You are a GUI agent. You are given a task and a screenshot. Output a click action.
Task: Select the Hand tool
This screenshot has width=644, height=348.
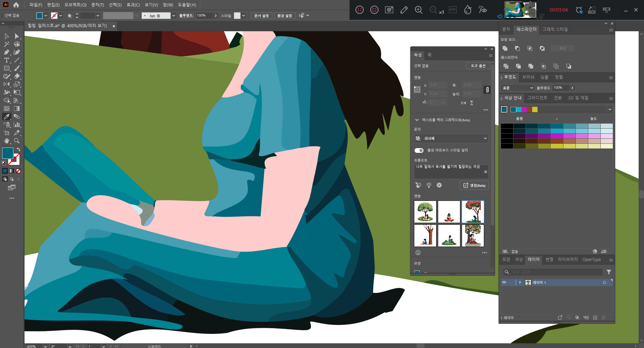tap(6, 141)
